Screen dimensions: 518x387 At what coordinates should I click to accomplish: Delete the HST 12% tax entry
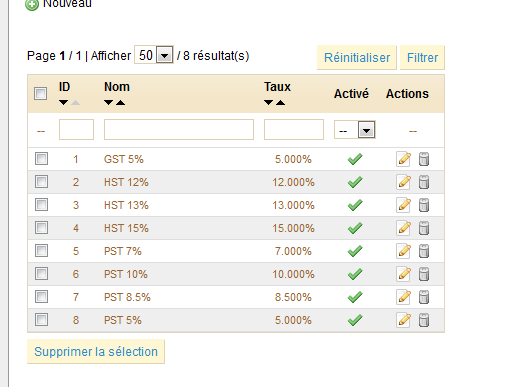pyautogui.click(x=424, y=182)
